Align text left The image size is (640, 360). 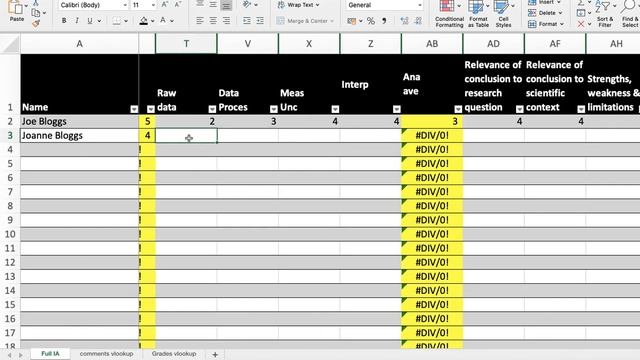pyautogui.click(x=200, y=20)
